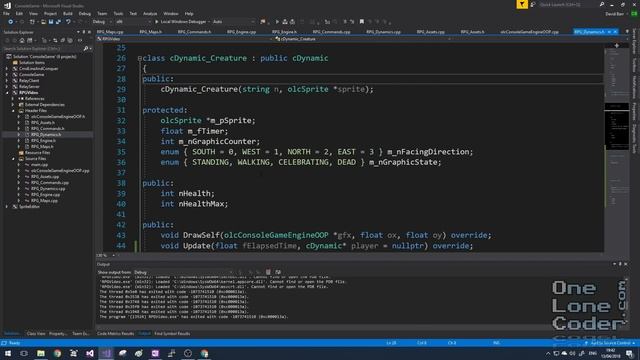Screen dimensions: 640x360
Task: Open the Windows Start menu
Action: [8, 353]
